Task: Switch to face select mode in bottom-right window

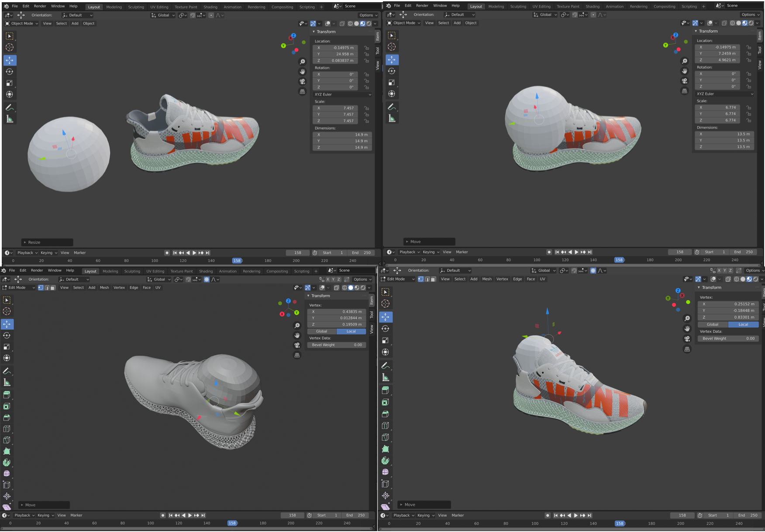Action: [433, 279]
